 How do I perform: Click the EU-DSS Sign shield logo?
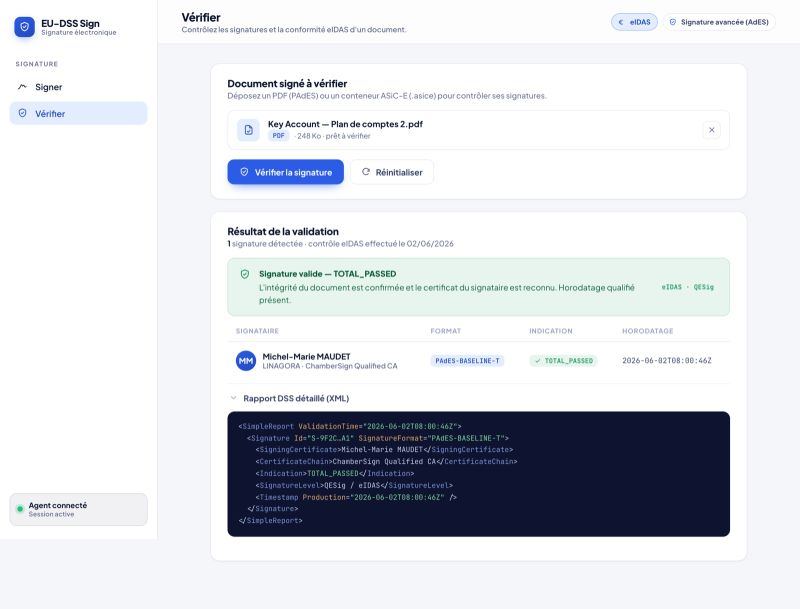(x=24, y=27)
